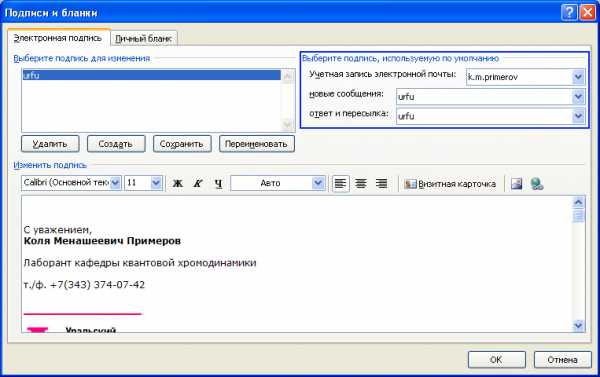Viewport: 600px width, 377px height.
Task: Select urfu in signature list
Action: [151, 75]
